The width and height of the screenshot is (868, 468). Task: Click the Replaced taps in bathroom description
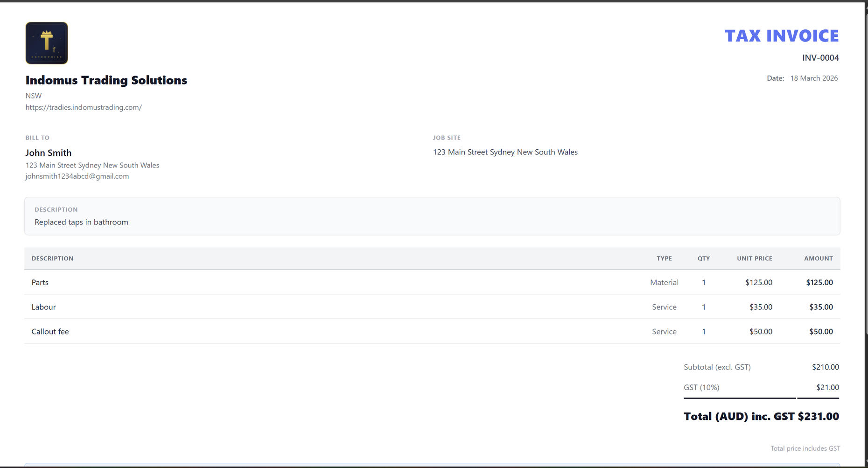click(81, 222)
